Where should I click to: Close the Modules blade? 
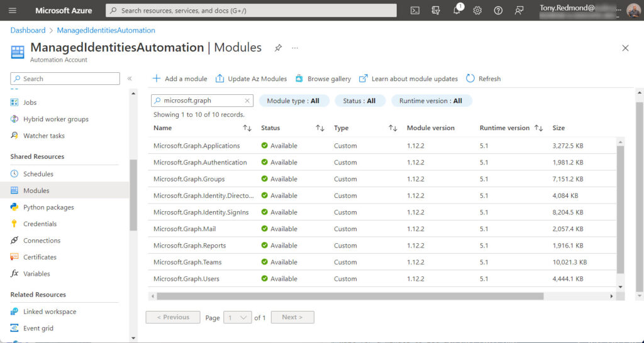(x=625, y=48)
